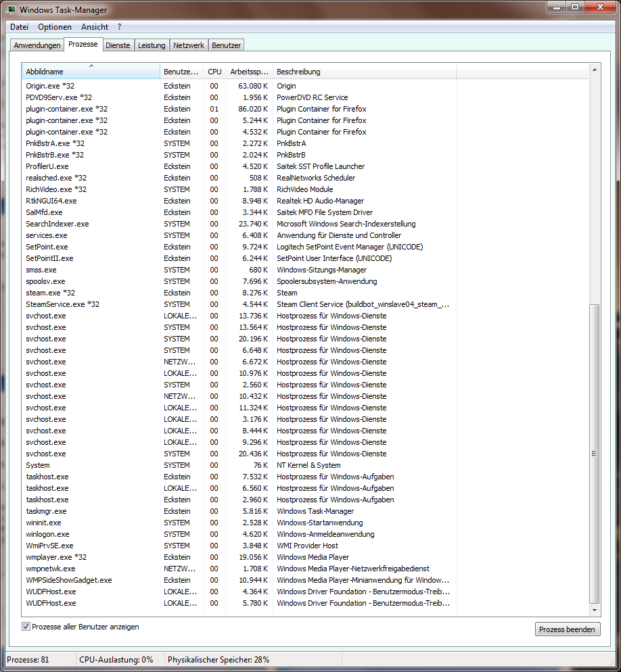Select the SearchIndexer.exe process
The height and width of the screenshot is (672, 621).
click(239, 224)
